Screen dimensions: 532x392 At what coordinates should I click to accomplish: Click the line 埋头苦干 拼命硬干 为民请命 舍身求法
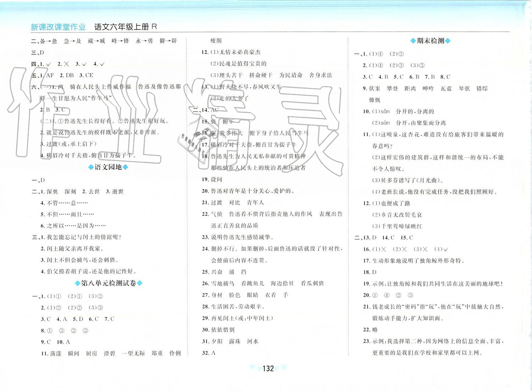coord(271,75)
